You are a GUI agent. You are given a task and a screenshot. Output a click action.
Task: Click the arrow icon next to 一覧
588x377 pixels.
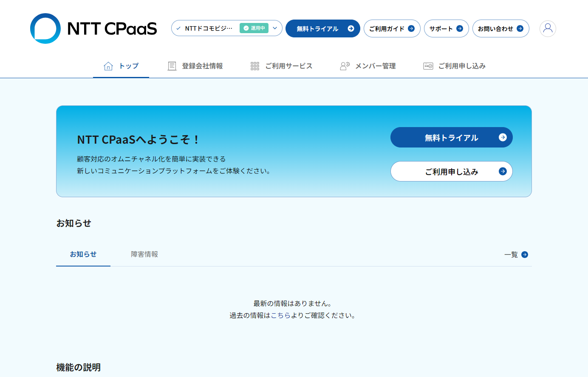click(525, 255)
